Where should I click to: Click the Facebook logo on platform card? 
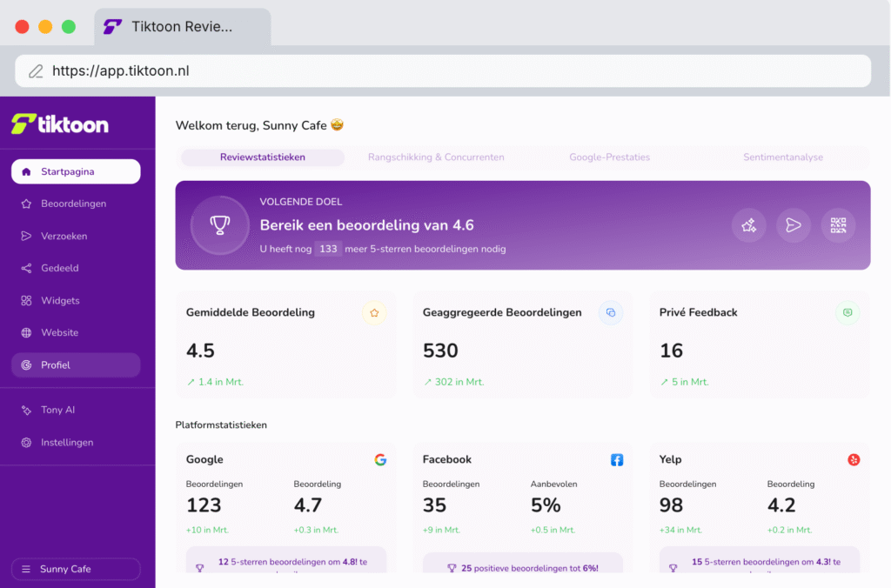pyautogui.click(x=617, y=460)
